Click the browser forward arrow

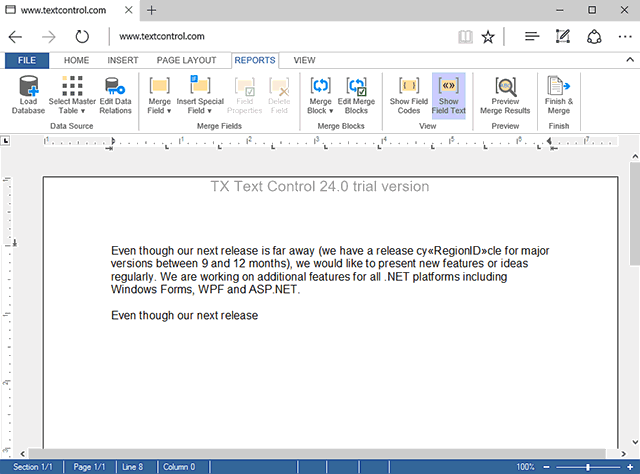point(49,37)
